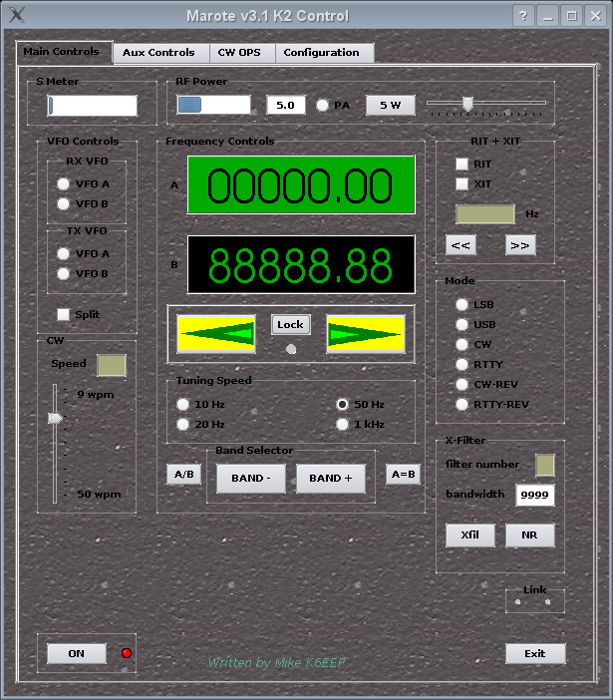Image resolution: width=613 pixels, height=700 pixels.
Task: Click the RF power value field 5.0
Action: click(286, 105)
